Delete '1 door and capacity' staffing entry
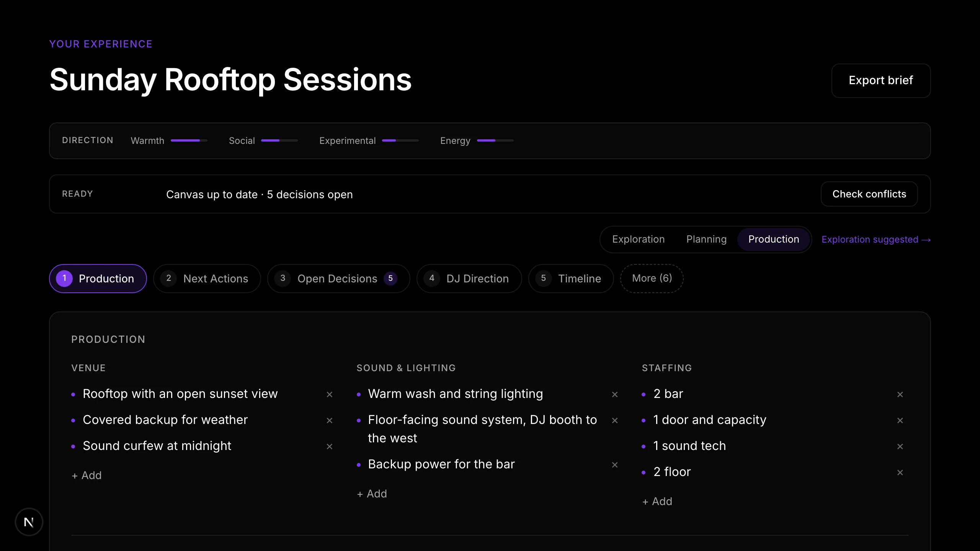Image resolution: width=980 pixels, height=551 pixels. pos(900,420)
